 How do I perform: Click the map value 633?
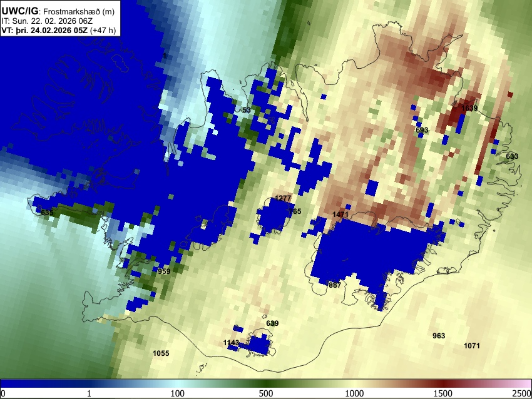[512, 156]
